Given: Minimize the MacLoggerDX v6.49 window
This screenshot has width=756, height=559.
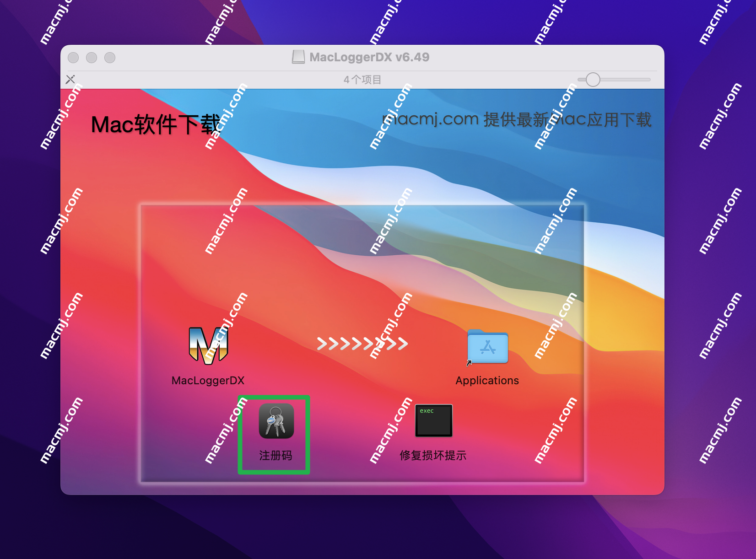Looking at the screenshot, I should coord(92,58).
